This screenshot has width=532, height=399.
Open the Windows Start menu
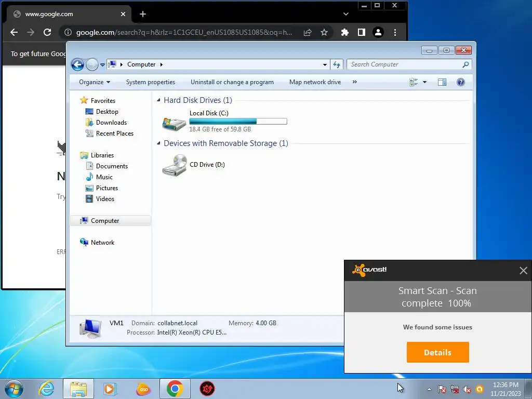(x=14, y=389)
